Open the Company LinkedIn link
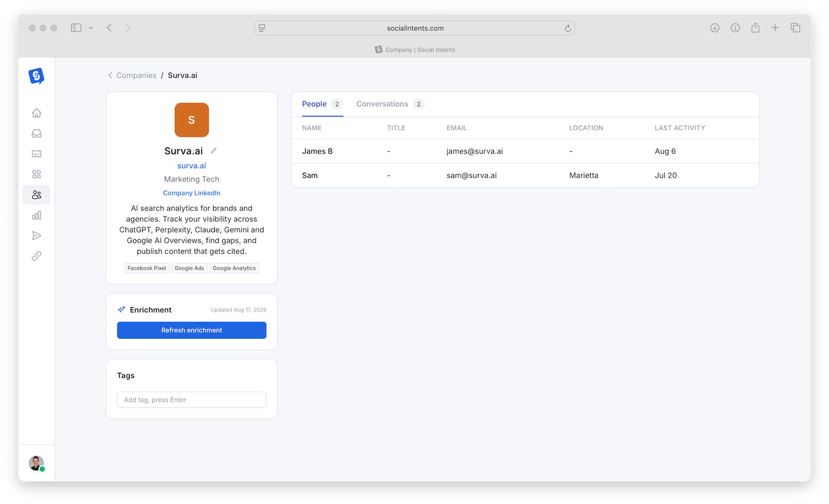Viewport: 829px width, 504px height. point(192,193)
